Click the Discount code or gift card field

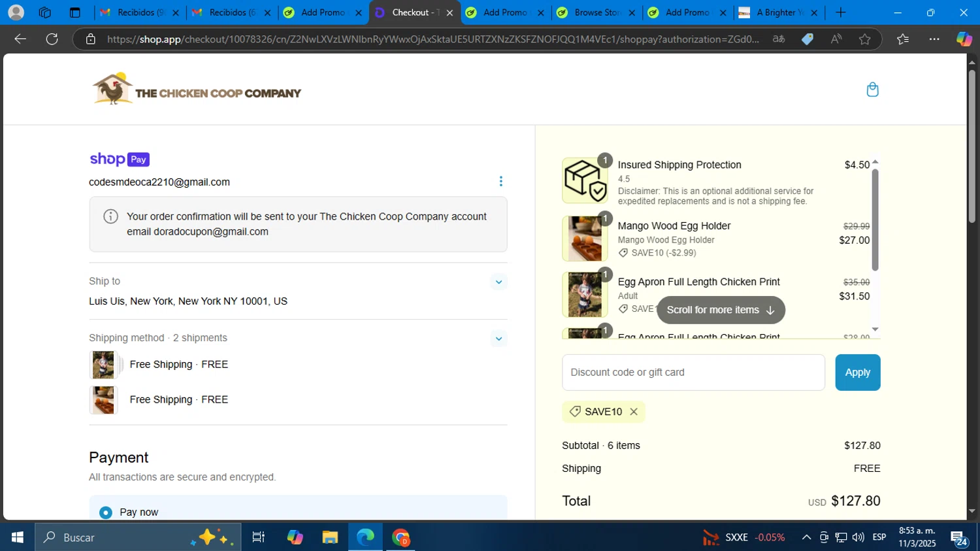(693, 373)
